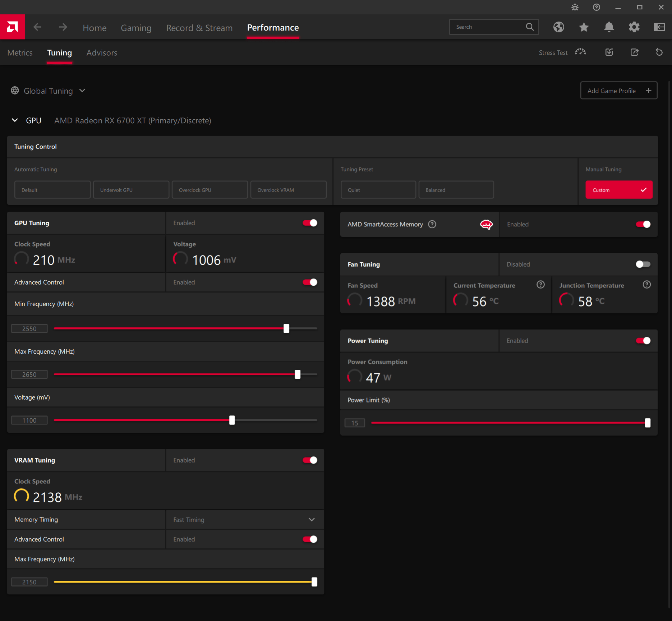Navigate back using the left arrow
This screenshot has width=672, height=621.
[37, 27]
